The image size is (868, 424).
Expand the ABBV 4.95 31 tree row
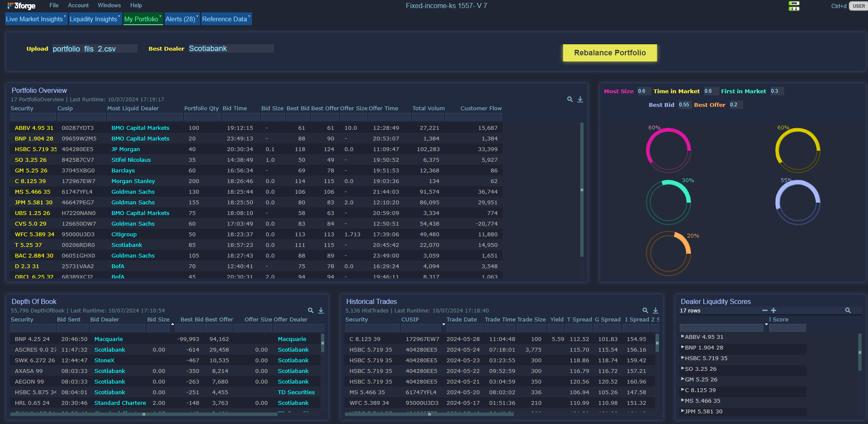point(682,336)
